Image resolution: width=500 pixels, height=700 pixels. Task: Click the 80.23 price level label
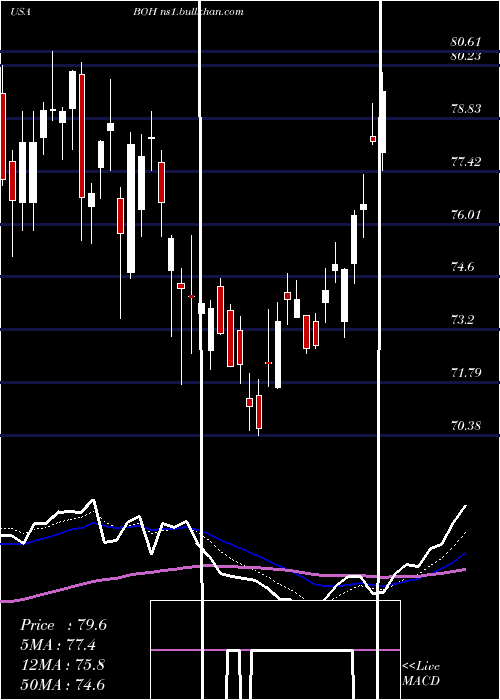click(466, 56)
